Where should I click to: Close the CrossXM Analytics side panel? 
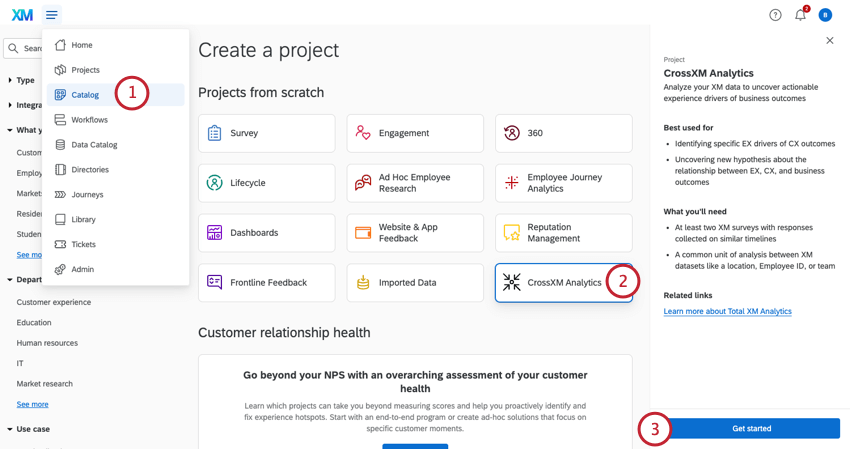coord(830,41)
